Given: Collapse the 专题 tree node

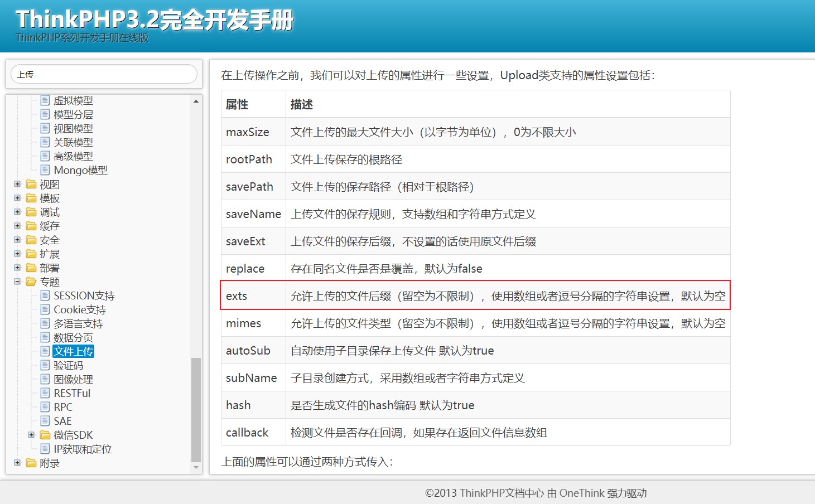Looking at the screenshot, I should pyautogui.click(x=17, y=282).
